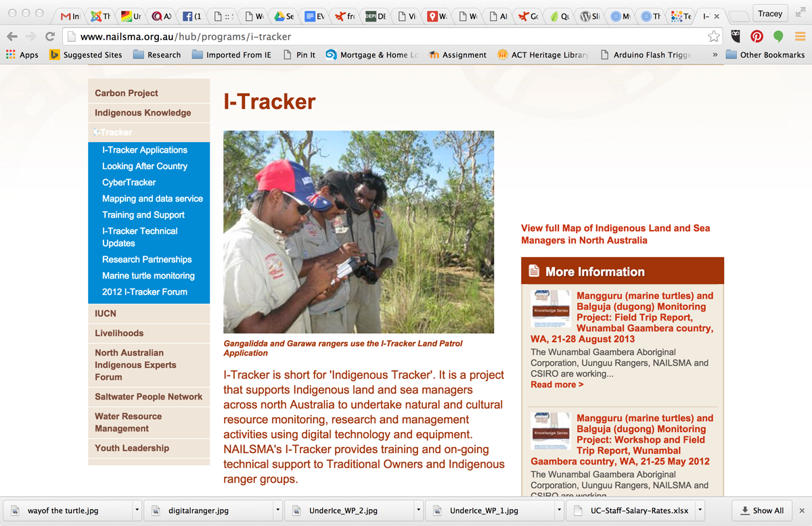The width and height of the screenshot is (812, 526).
Task: Open dropdown for wayof the turtle.jpg download
Action: pos(137,510)
